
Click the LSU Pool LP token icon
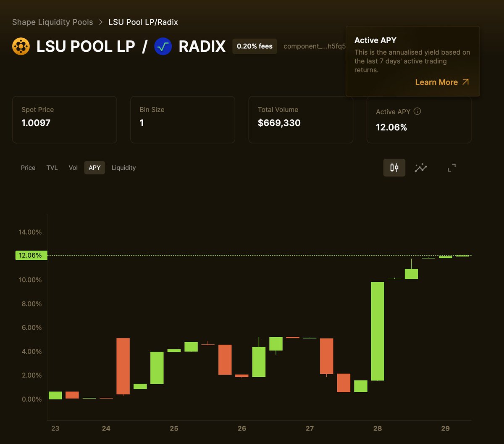pyautogui.click(x=21, y=46)
